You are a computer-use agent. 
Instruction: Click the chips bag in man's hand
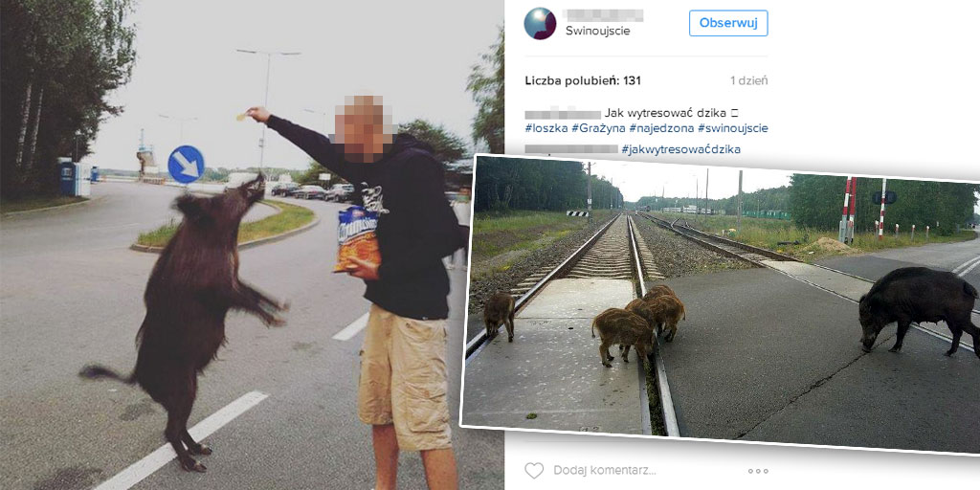pyautogui.click(x=358, y=240)
